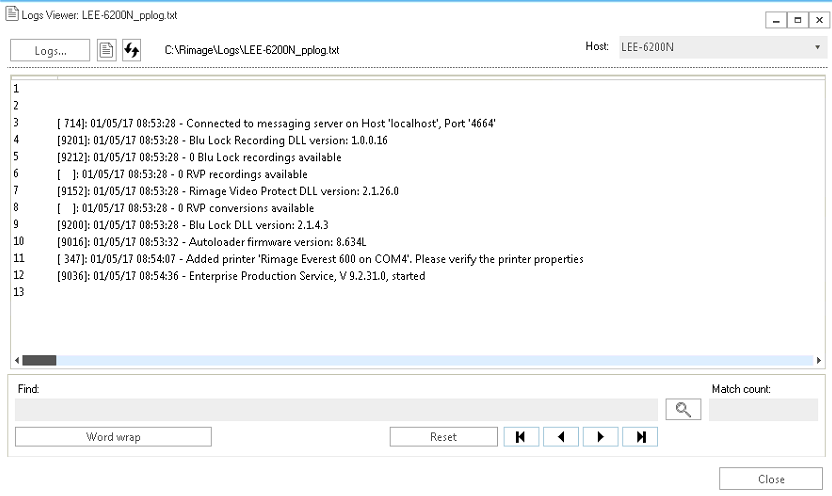
Task: Select the 'Added printer Rimage Everest 600' line
Action: point(320,259)
